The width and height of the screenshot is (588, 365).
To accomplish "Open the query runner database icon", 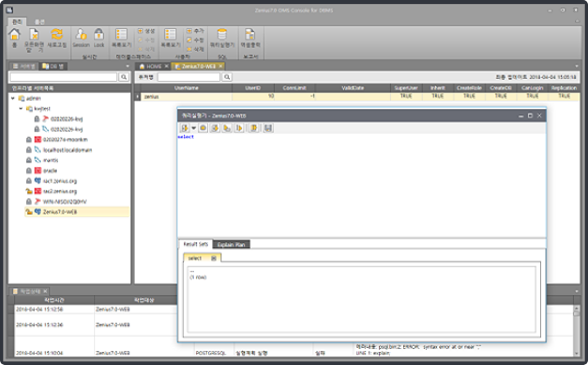I will tap(222, 34).
